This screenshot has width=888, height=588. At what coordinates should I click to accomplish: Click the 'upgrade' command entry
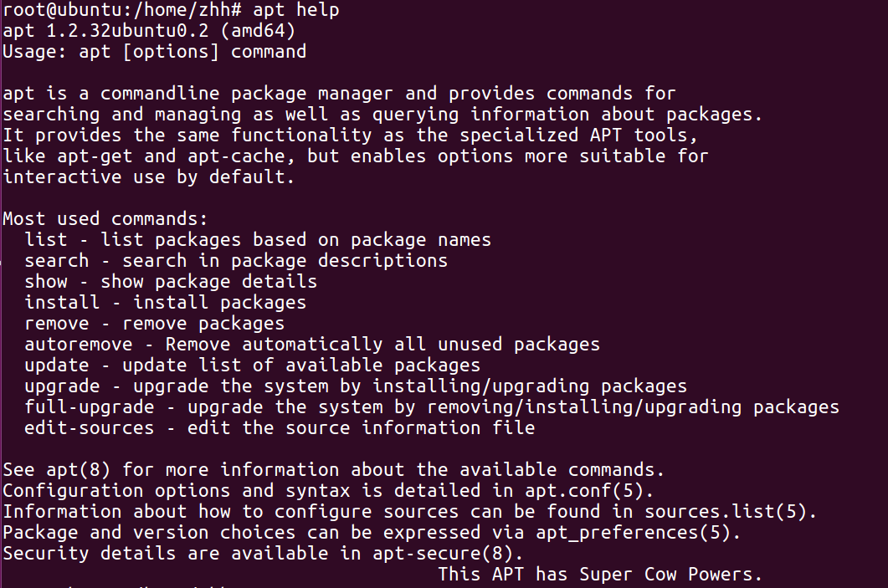[62, 386]
